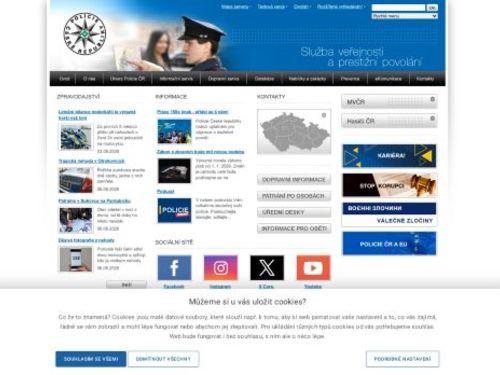Open the Informační servis menu item
The image size is (500, 375).
(176, 79)
